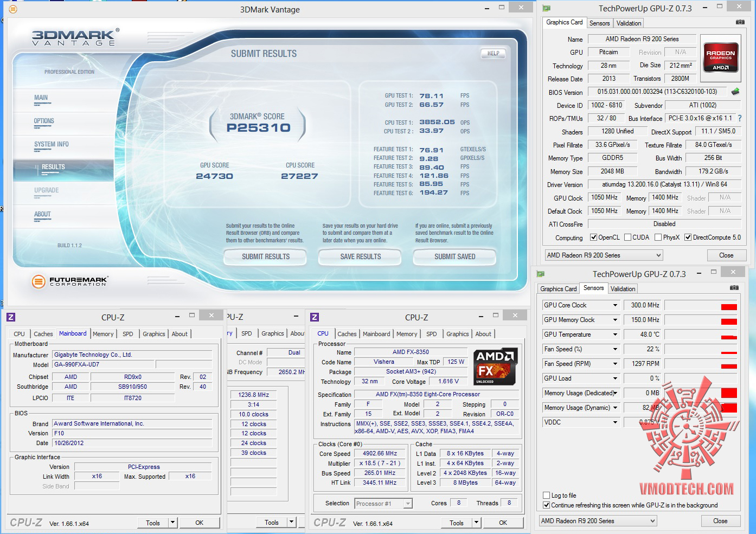The height and width of the screenshot is (534, 756).
Task: Open the card selector in the GPU-Z Graphics Card window
Action: pyautogui.click(x=604, y=255)
